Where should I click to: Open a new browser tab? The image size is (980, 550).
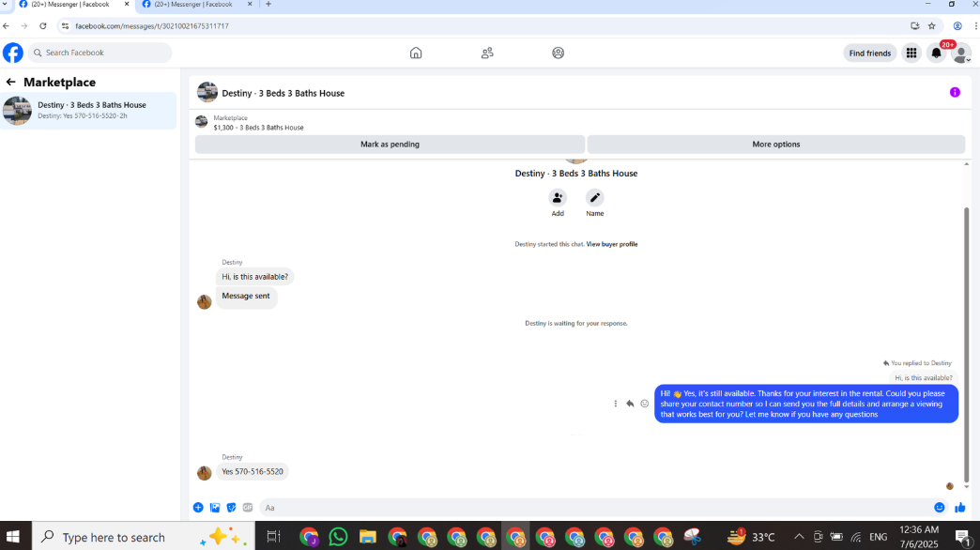click(x=268, y=5)
